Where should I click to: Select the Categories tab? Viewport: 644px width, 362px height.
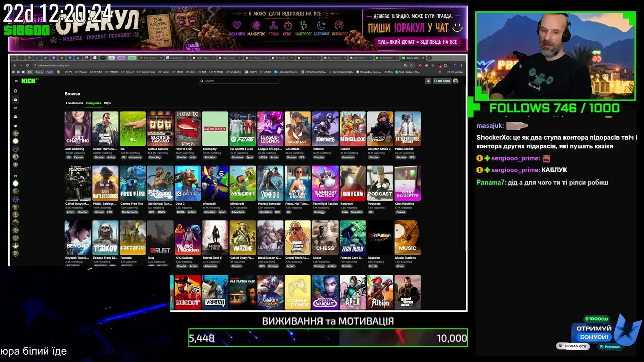pos(93,103)
